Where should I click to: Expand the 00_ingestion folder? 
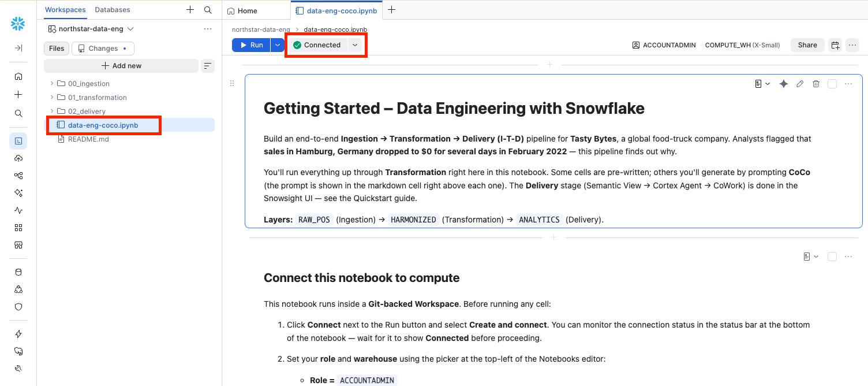point(52,84)
